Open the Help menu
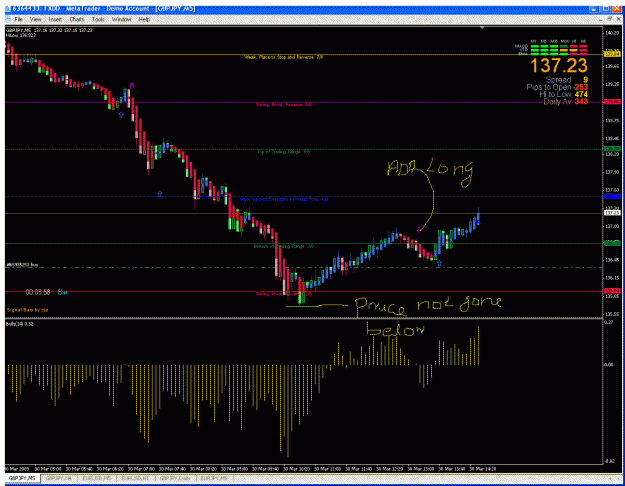The image size is (625, 486). (x=144, y=19)
